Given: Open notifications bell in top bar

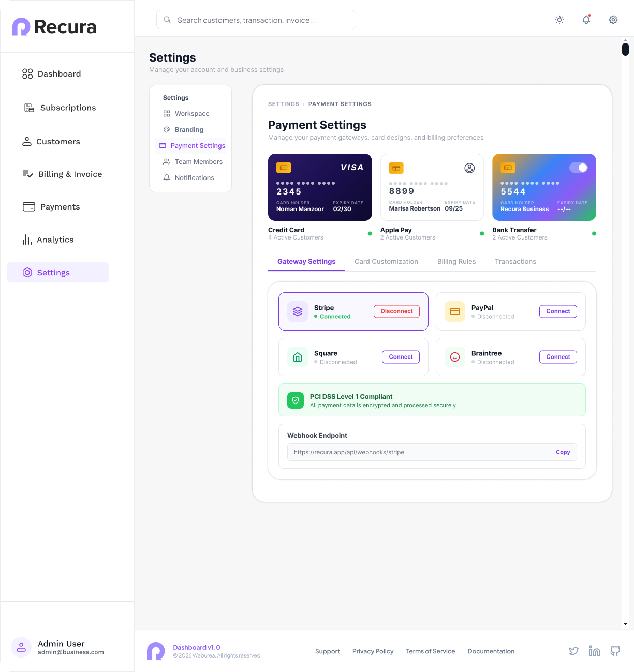Looking at the screenshot, I should click(x=586, y=20).
